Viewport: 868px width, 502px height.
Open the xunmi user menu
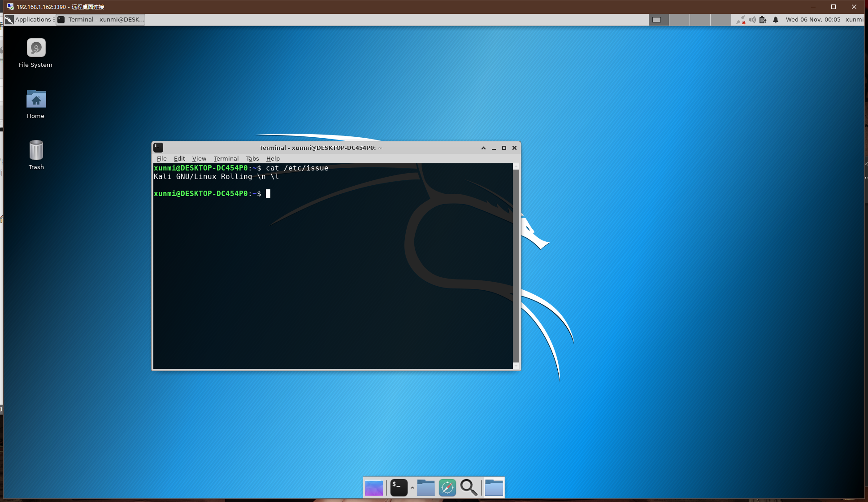tap(854, 20)
